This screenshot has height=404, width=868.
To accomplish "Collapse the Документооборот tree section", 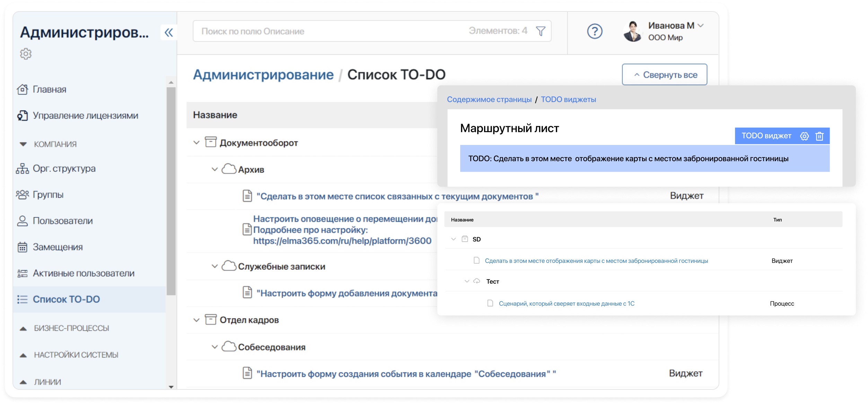I will 196,143.
